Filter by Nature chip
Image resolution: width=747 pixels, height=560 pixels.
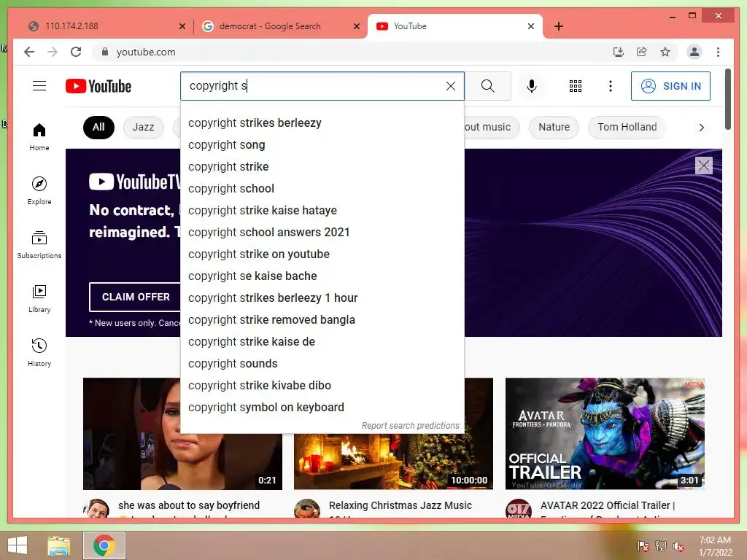pos(554,127)
